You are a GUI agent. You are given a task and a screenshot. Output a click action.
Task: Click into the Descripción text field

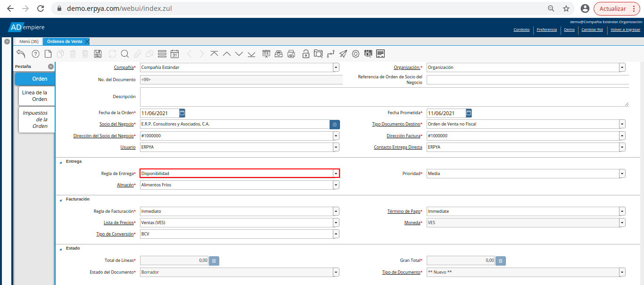(384, 97)
